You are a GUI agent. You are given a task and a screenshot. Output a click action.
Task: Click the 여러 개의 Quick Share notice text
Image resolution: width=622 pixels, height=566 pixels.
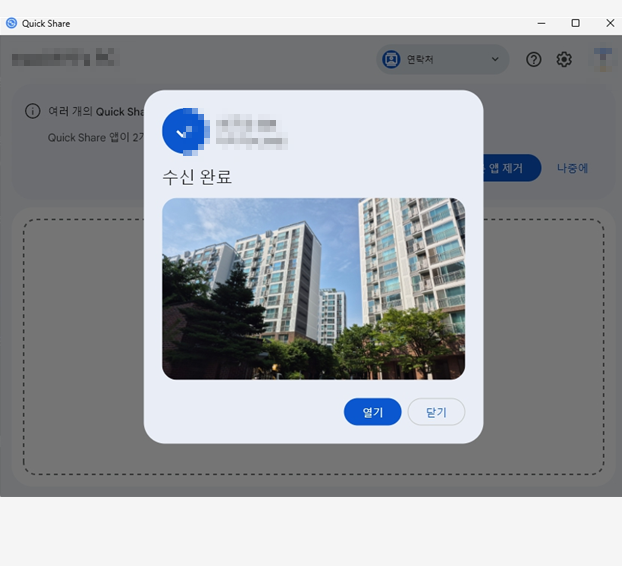(96, 111)
